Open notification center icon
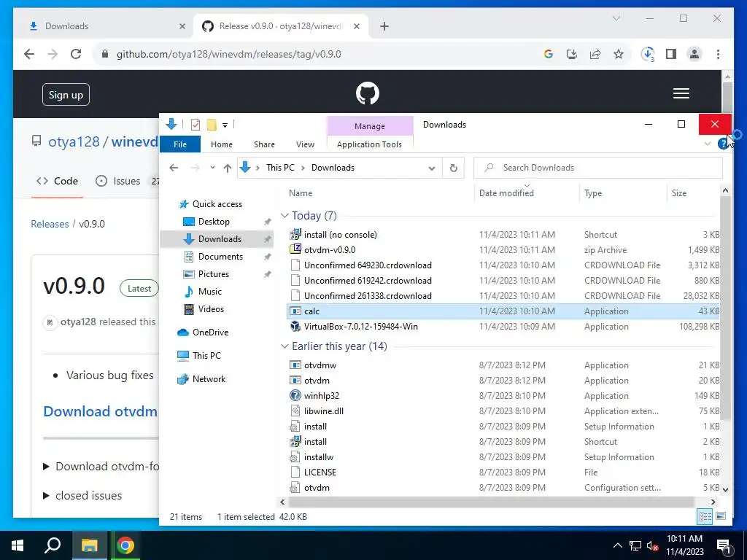 [x=724, y=546]
